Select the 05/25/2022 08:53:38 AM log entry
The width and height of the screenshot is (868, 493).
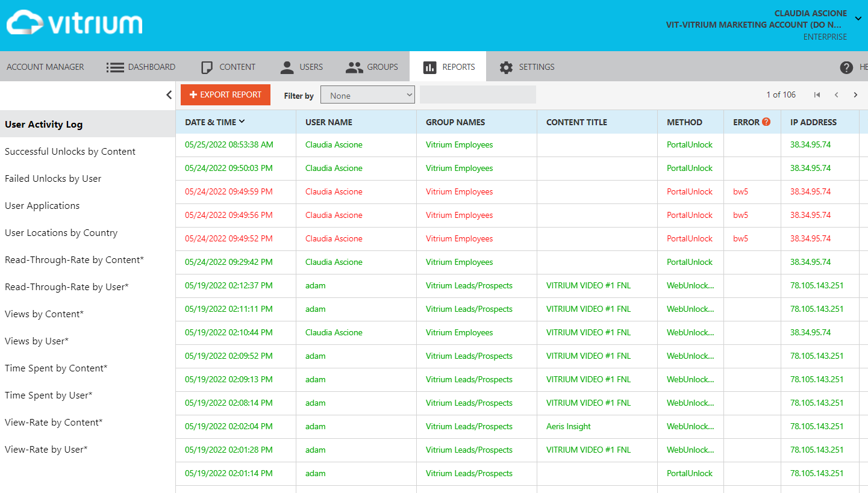(x=229, y=145)
